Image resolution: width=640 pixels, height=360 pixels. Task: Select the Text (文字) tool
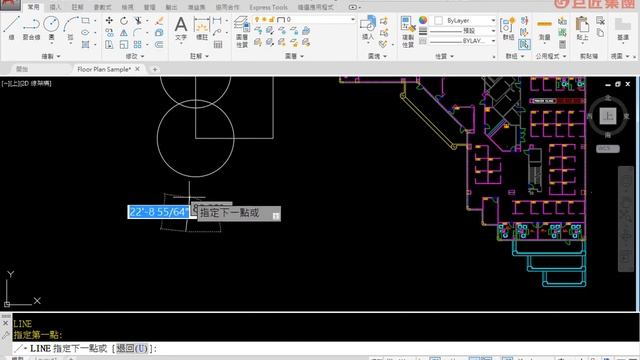[x=181, y=28]
